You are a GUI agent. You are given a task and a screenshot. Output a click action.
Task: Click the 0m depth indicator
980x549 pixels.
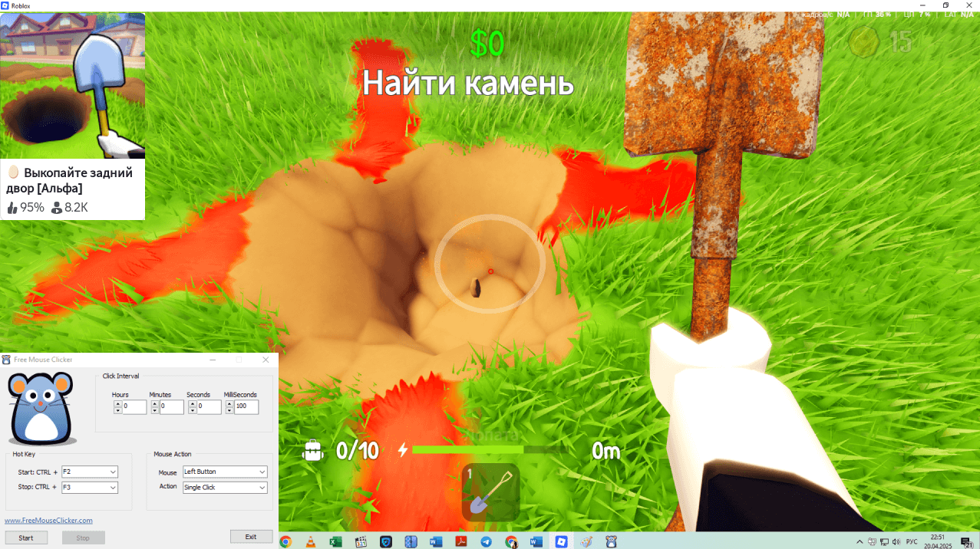[605, 451]
